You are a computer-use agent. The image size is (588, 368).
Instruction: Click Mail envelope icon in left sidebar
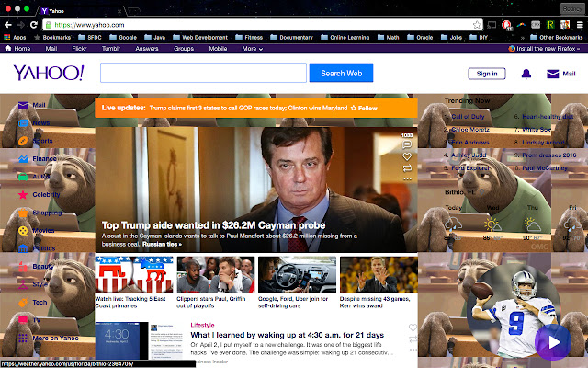(23, 105)
